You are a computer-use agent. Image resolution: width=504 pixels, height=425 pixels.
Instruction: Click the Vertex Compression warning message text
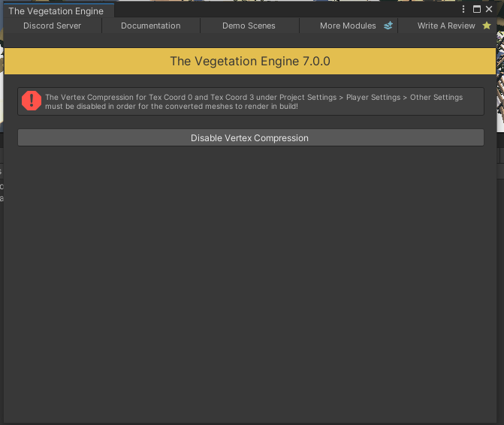coord(254,101)
